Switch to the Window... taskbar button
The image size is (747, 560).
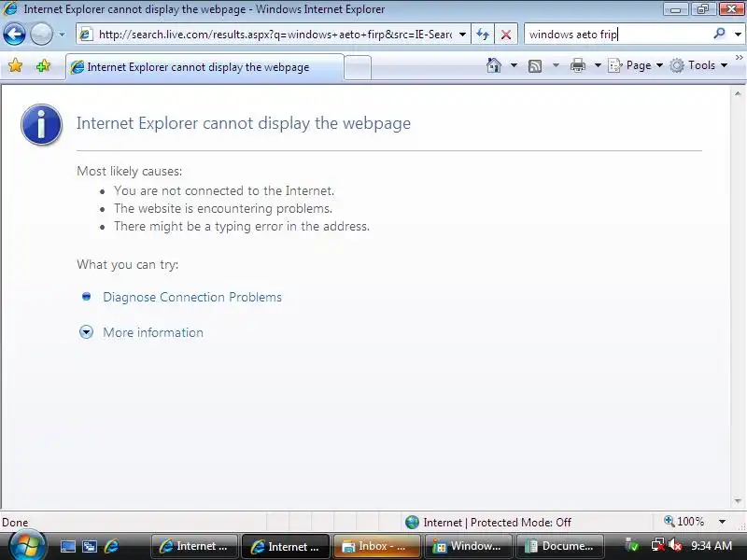(469, 546)
